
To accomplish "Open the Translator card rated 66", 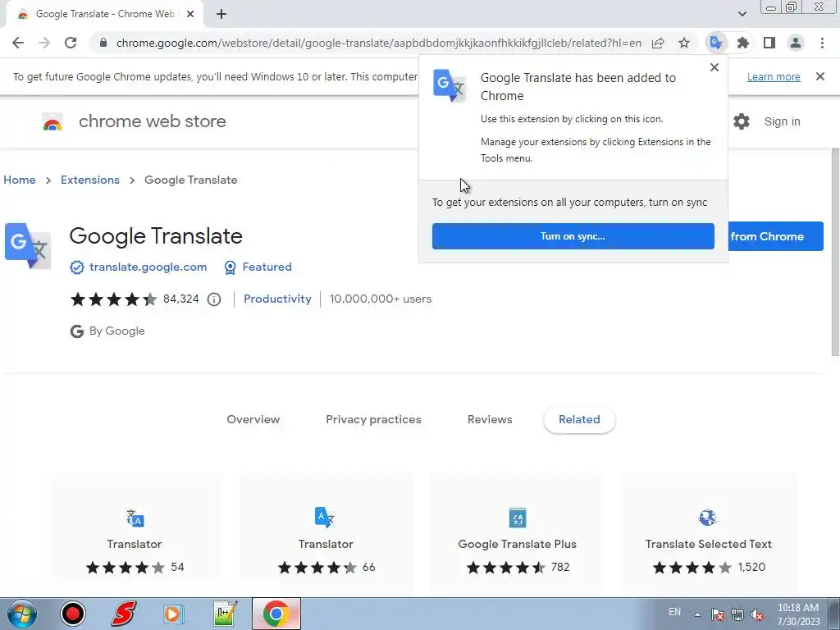I will pos(326,533).
